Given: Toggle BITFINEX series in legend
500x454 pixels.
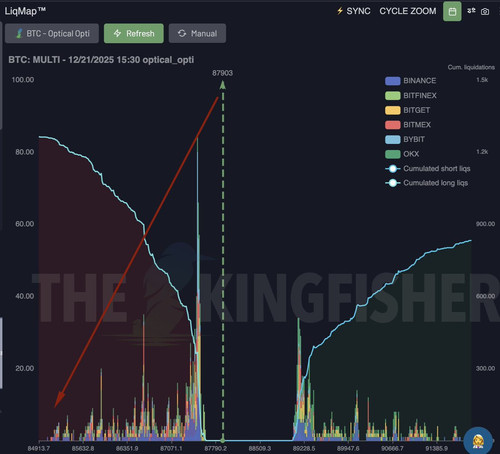Looking at the screenshot, I should coord(411,95).
